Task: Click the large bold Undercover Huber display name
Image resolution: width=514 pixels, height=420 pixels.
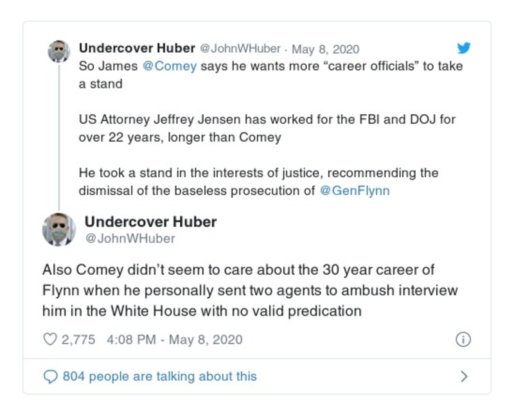Action: coord(150,222)
